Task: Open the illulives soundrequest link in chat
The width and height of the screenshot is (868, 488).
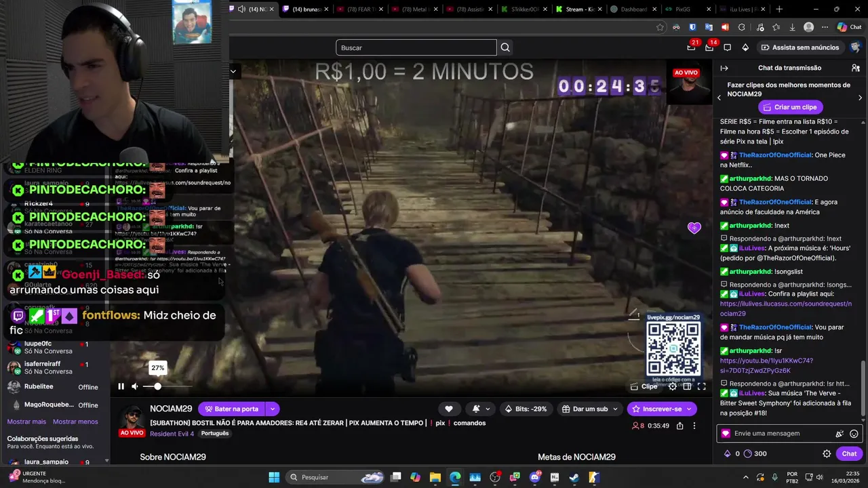Action: tap(786, 308)
